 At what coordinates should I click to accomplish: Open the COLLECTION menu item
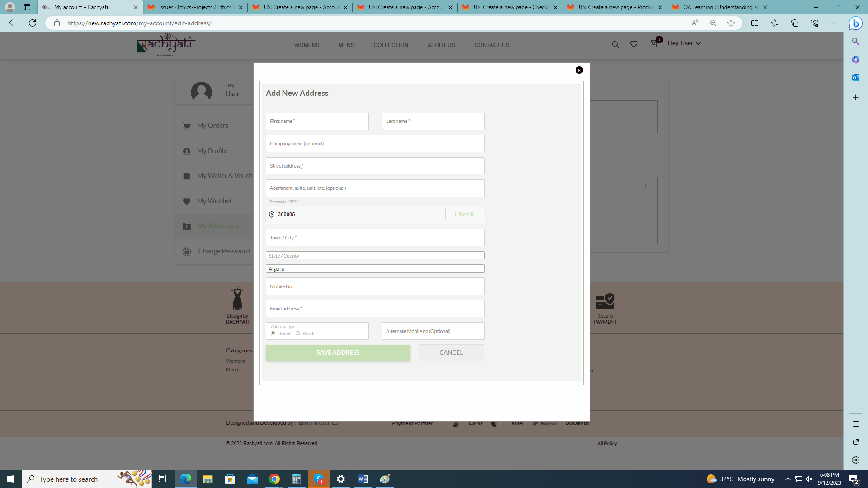[x=391, y=45]
